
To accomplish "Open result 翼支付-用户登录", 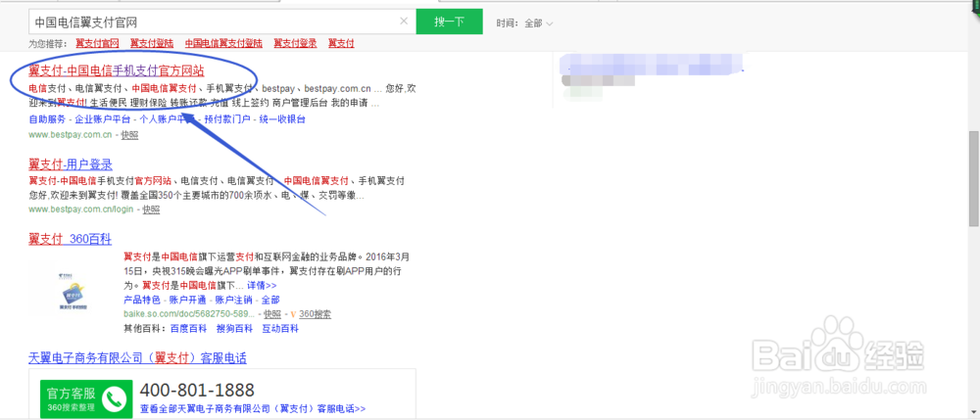I will 71,164.
